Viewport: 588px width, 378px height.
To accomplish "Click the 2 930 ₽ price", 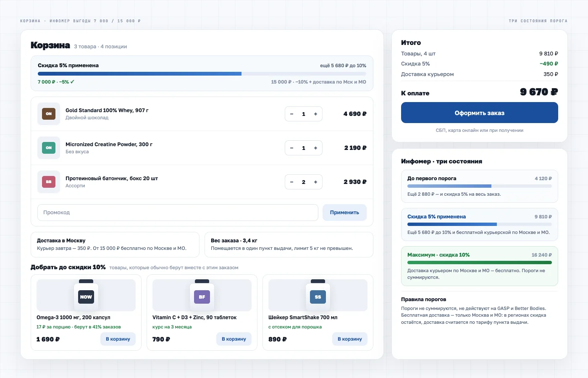I will [355, 182].
